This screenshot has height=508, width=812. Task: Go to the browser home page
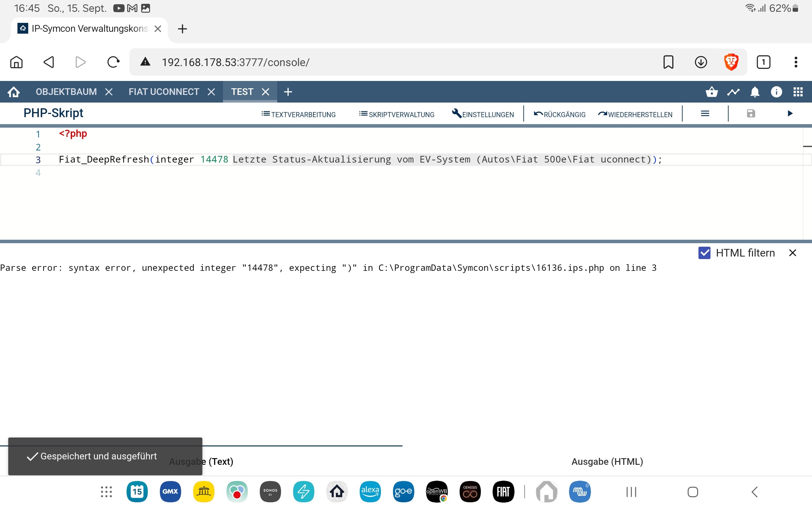point(16,62)
